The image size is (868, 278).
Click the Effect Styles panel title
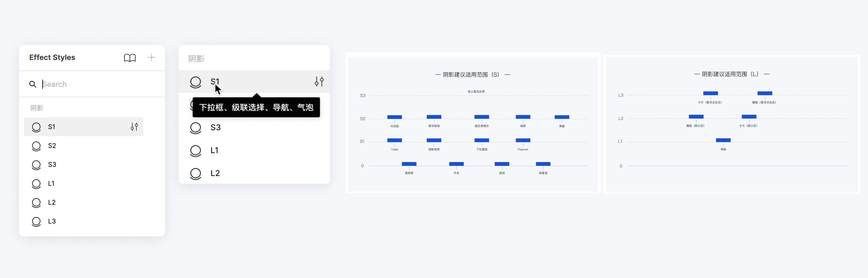pos(52,57)
